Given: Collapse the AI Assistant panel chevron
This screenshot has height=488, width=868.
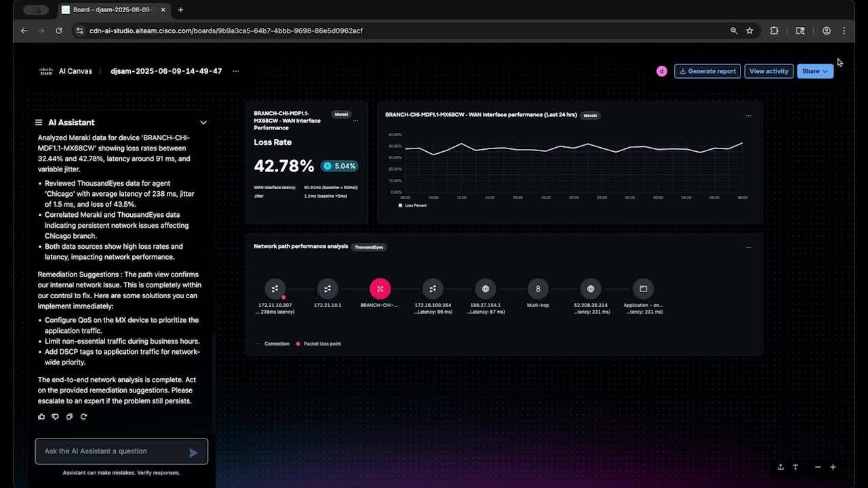Looking at the screenshot, I should 203,123.
